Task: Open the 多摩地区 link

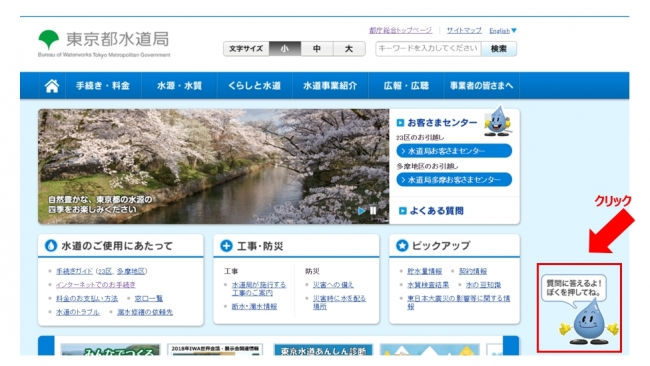Action: 131,271
